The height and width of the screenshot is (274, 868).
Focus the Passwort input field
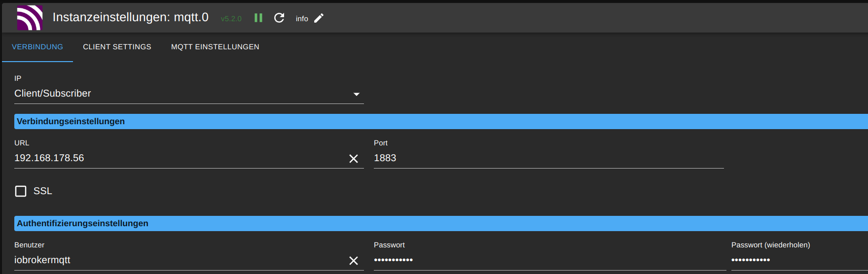[x=550, y=260]
